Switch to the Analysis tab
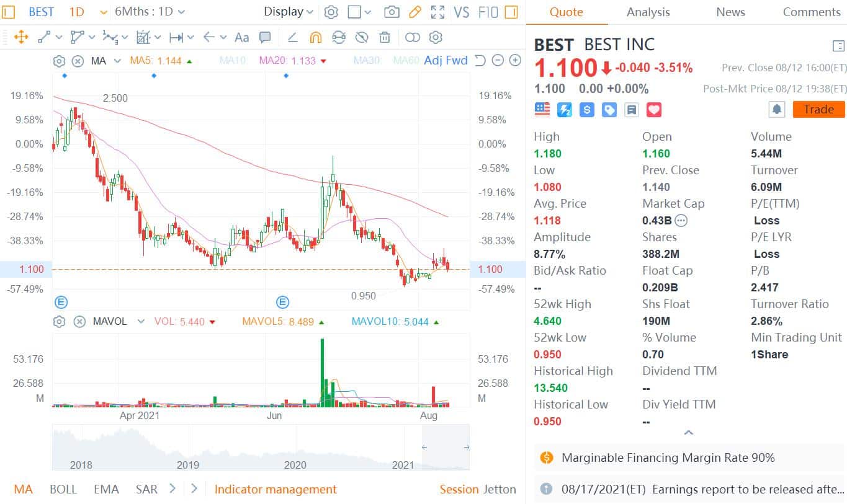 click(648, 12)
